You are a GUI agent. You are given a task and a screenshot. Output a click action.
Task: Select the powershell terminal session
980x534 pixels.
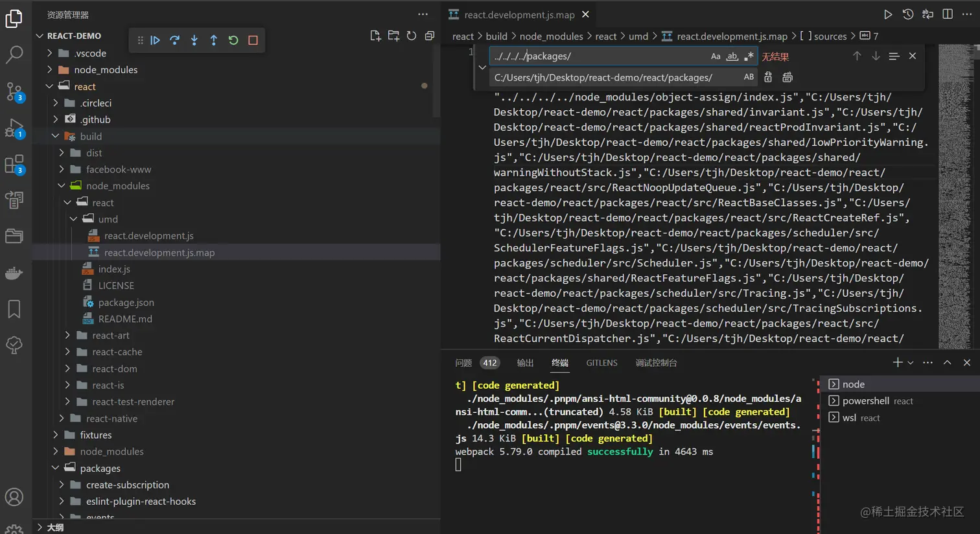901,401
